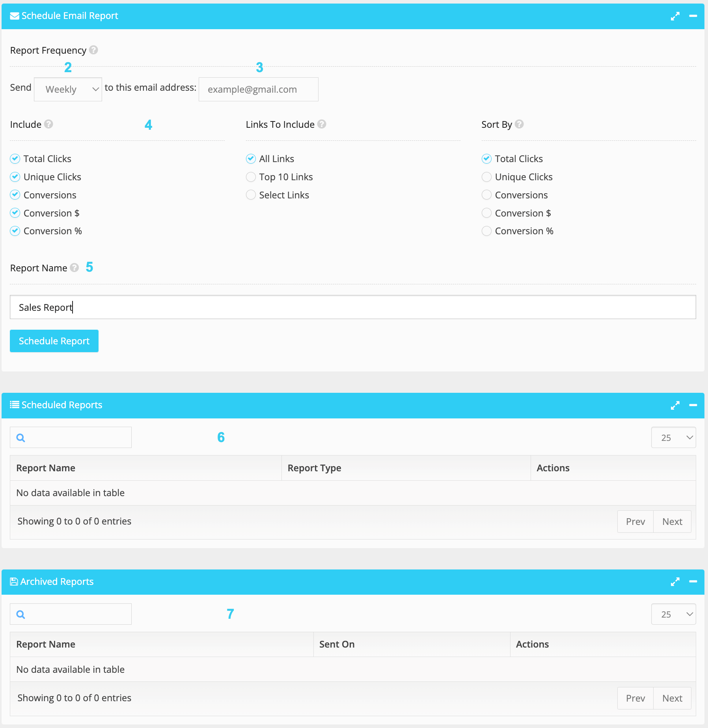
Task: Uncheck Conversions under Include
Action: tap(15, 195)
